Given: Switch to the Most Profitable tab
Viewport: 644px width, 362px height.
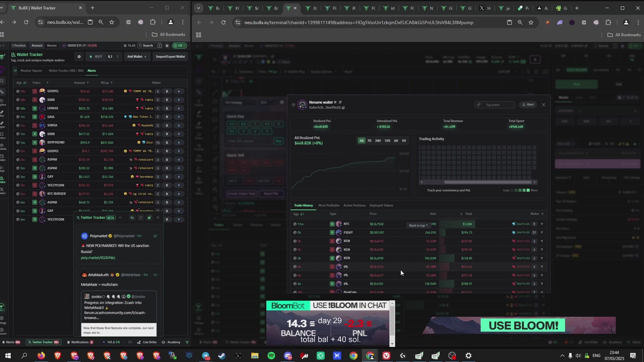Looking at the screenshot, I should point(329,205).
